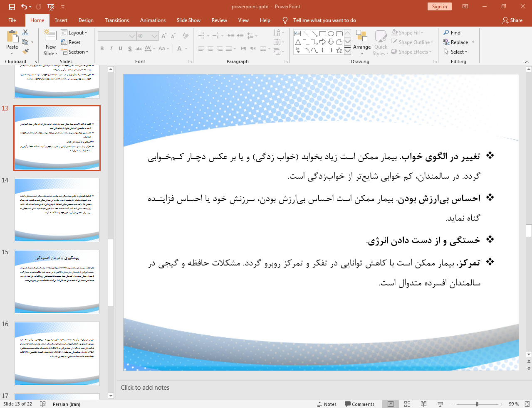Reset the slide layout
This screenshot has height=408, width=532.
71,42
